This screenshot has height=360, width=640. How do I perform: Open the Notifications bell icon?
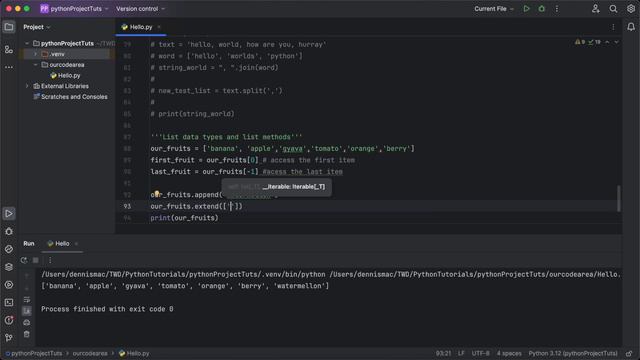pos(631,27)
